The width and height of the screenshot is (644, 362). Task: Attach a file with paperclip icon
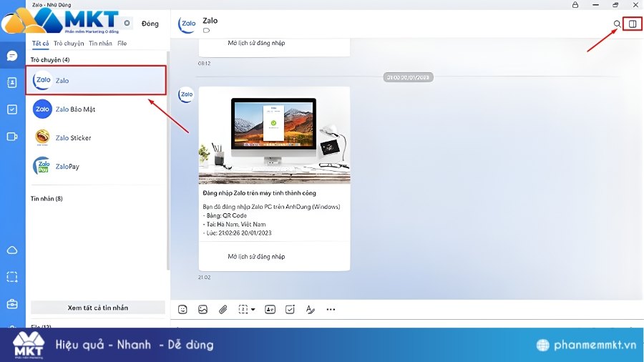223,309
